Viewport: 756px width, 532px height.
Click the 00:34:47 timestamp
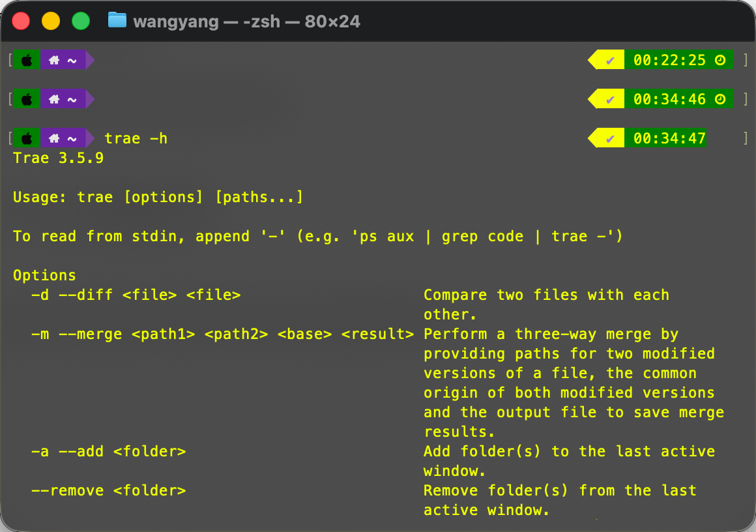tap(669, 139)
